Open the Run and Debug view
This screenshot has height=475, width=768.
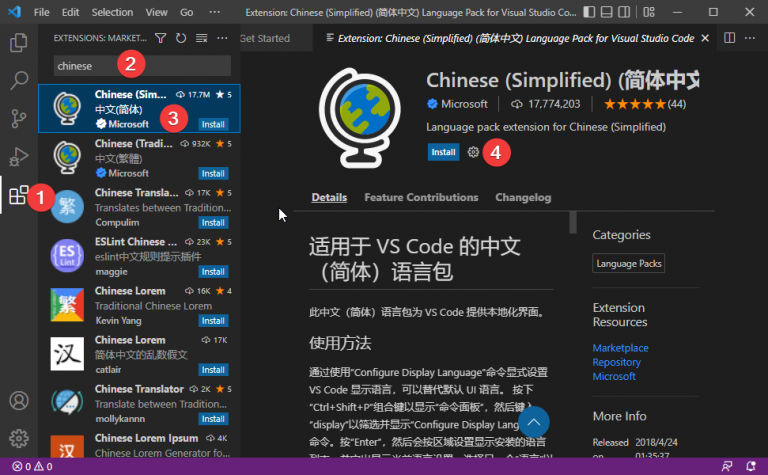[19, 157]
